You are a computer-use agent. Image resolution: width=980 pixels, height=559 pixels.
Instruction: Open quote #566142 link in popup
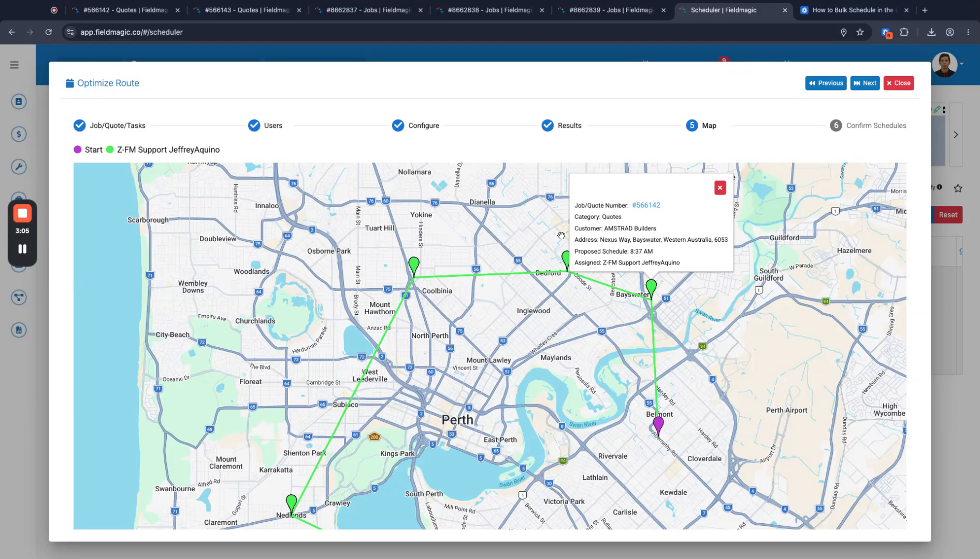pos(646,205)
